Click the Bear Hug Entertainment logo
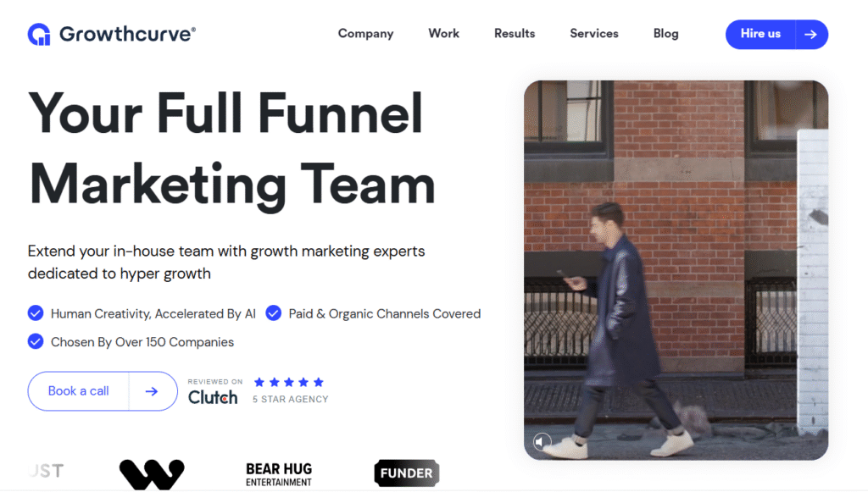 point(279,473)
